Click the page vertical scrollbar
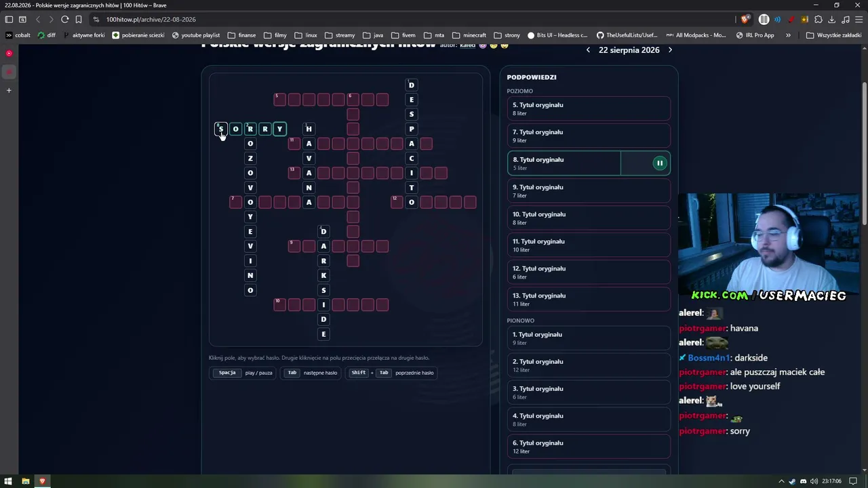 pos(865,152)
